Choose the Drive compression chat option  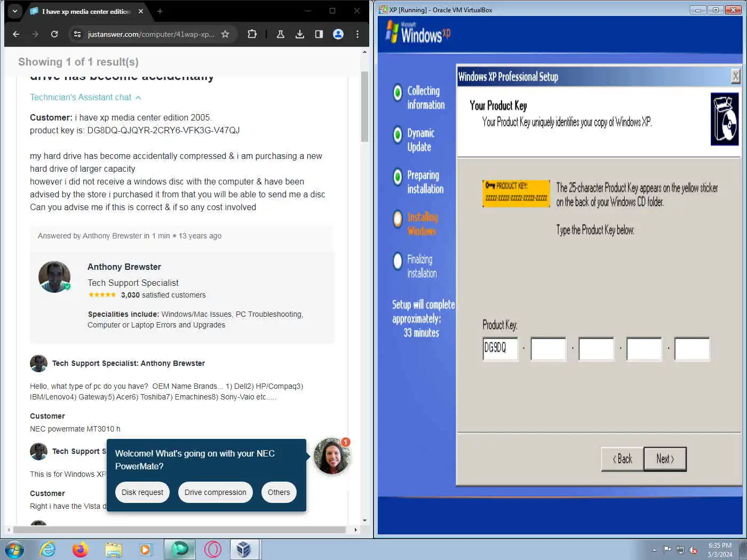point(216,492)
